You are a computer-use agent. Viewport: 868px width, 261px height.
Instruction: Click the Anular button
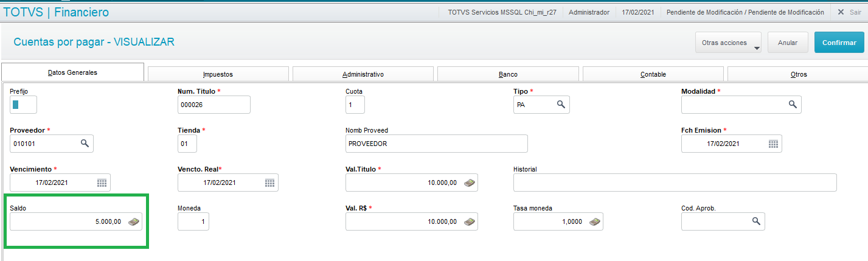click(788, 43)
